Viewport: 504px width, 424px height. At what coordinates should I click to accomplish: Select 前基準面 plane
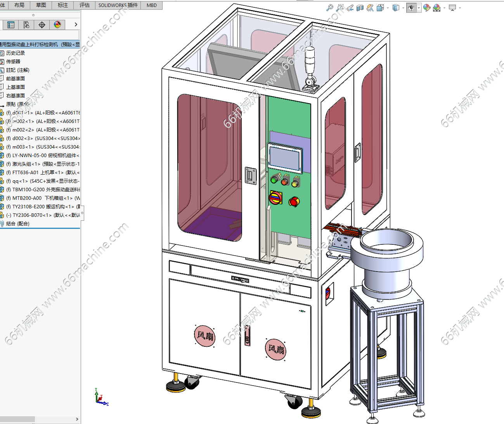click(16, 79)
